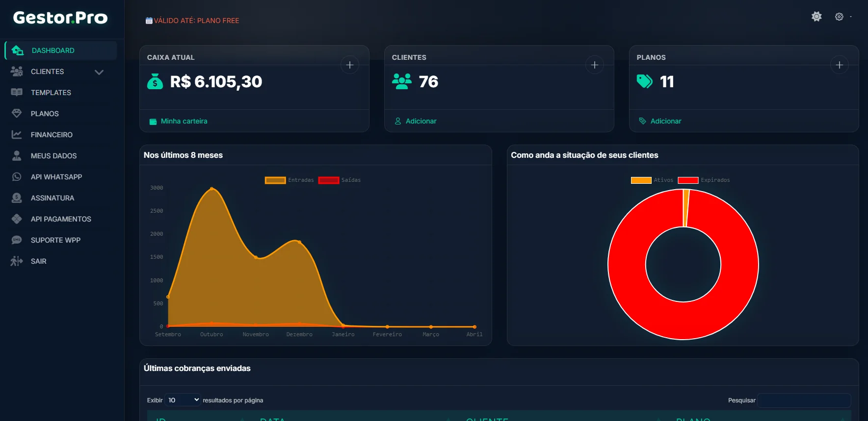This screenshot has height=421, width=868.
Task: Toggle the light/dark theme sun icon
Action: pyautogui.click(x=816, y=17)
